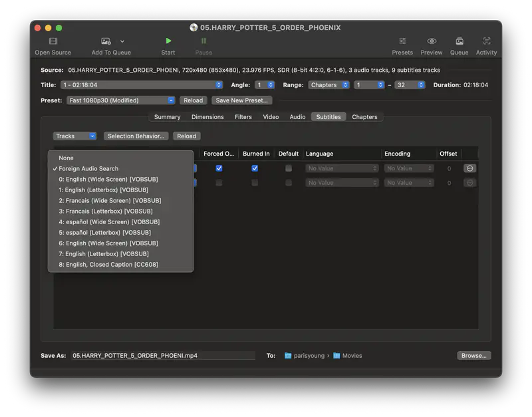This screenshot has height=417, width=532.
Task: Choose the English Closed Caption CC608 track
Action: point(110,264)
